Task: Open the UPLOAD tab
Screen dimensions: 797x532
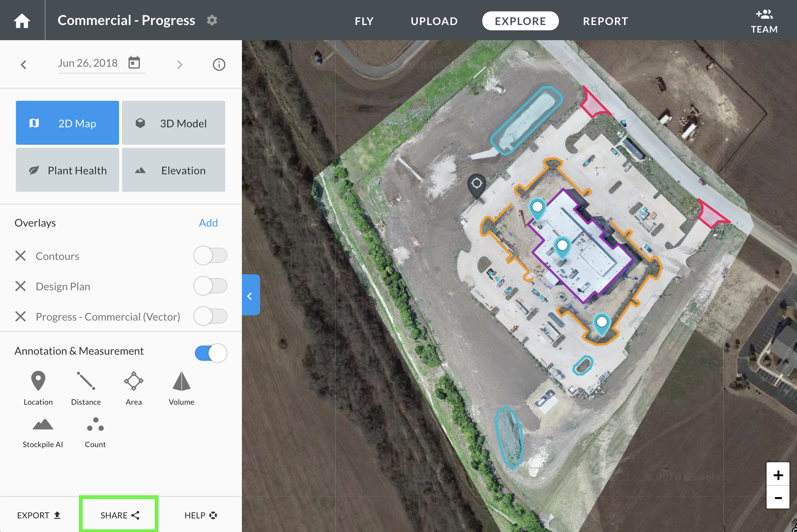Action: [x=434, y=21]
